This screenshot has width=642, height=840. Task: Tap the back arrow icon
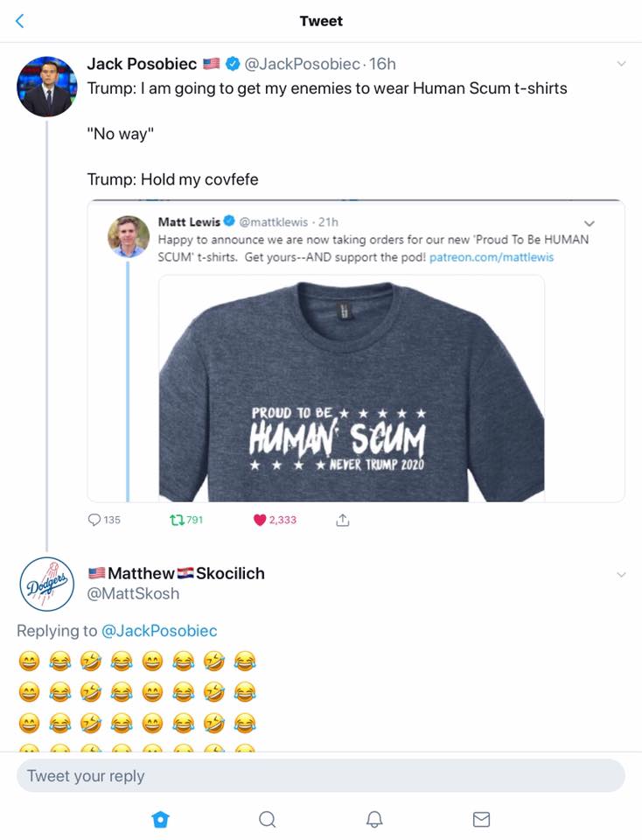pyautogui.click(x=20, y=21)
